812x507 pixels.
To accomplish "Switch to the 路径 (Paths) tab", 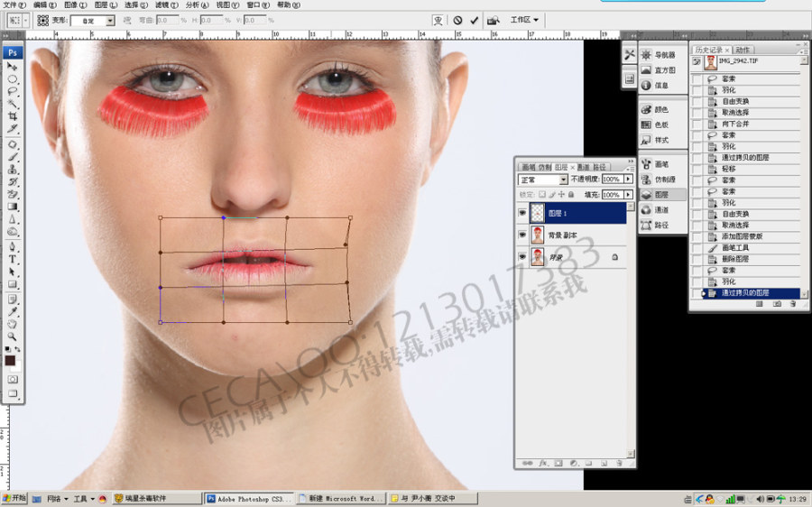I will [x=599, y=167].
